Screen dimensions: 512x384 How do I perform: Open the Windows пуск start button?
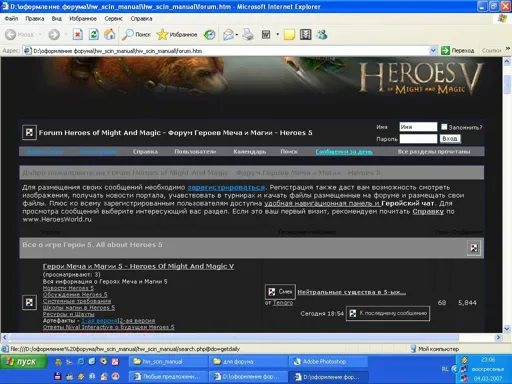coord(23,362)
